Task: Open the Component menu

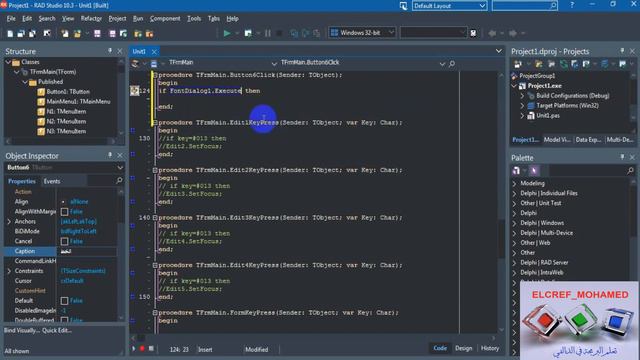Action: coord(165,19)
